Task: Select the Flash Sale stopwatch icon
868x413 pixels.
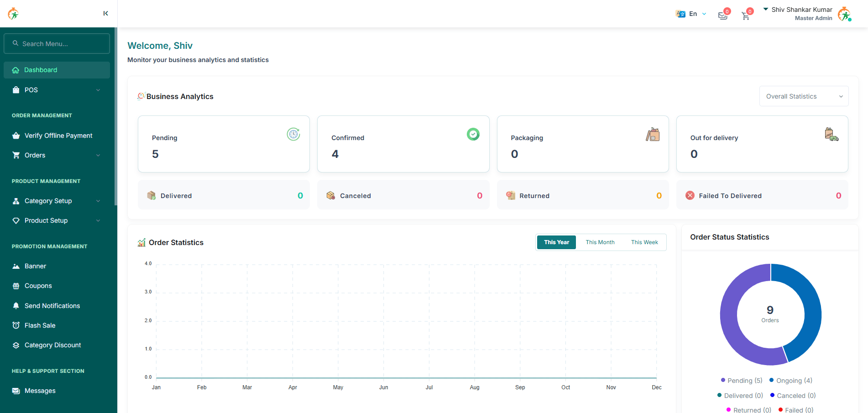Action: pos(16,325)
